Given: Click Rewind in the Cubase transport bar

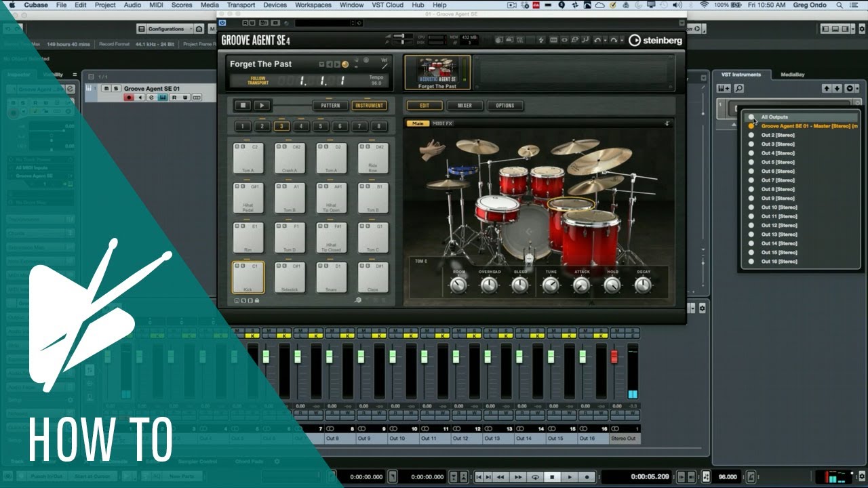Looking at the screenshot, I should 501,477.
